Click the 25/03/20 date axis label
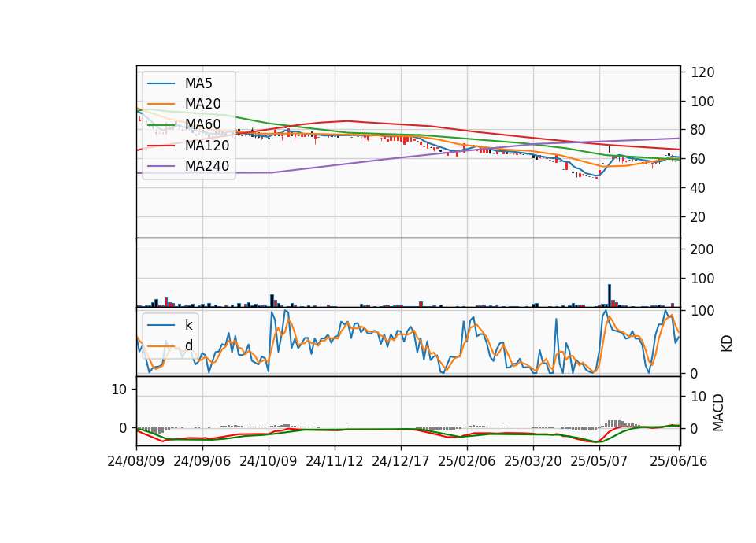This screenshot has width=756, height=543. click(533, 461)
